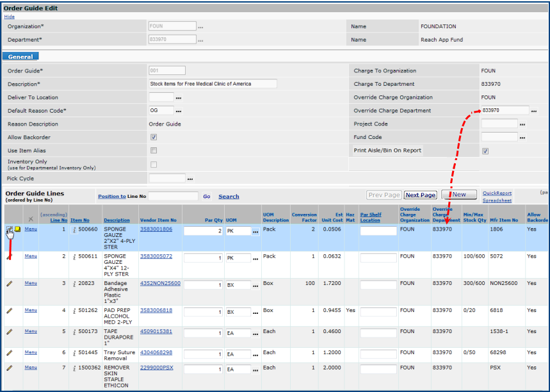
Task: Open the Override Charge Department lookup
Action: coord(534,111)
